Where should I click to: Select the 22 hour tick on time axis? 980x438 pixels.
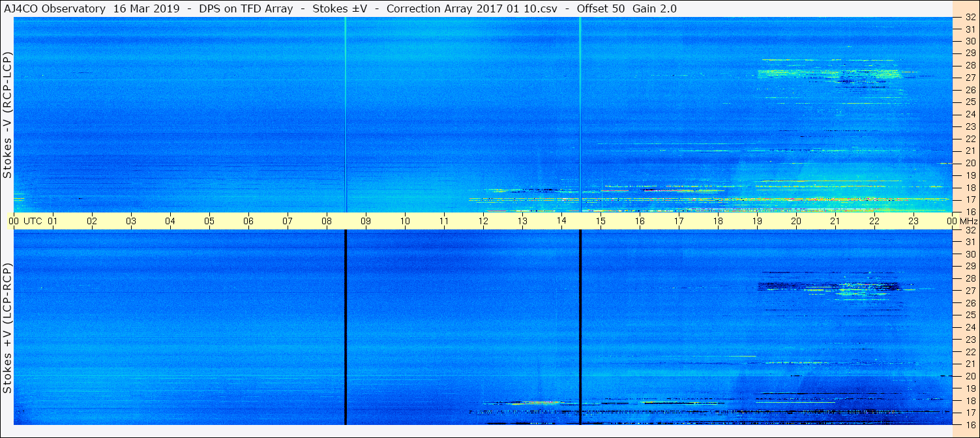tap(874, 221)
